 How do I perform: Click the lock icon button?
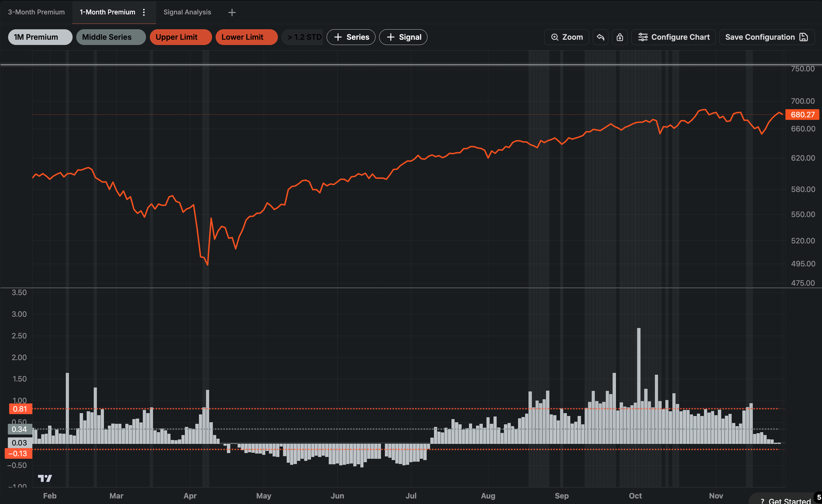tap(619, 37)
